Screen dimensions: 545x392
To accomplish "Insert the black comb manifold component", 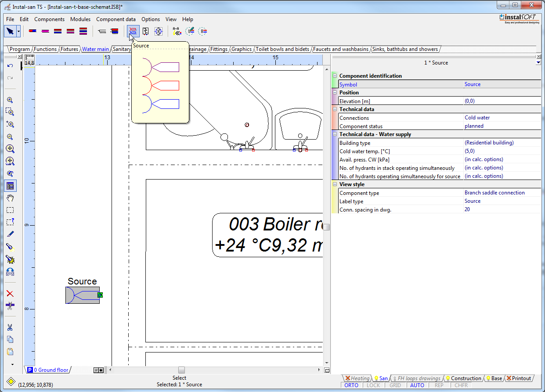I will click(x=102, y=31).
